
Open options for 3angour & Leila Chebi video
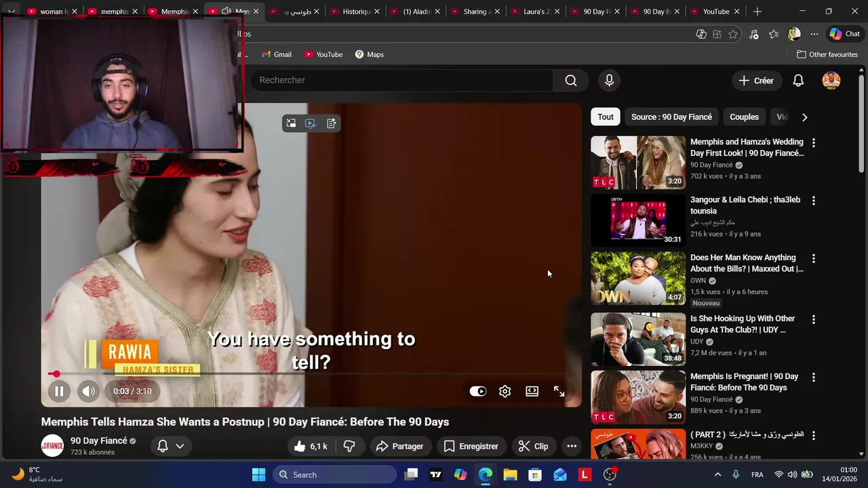(813, 201)
